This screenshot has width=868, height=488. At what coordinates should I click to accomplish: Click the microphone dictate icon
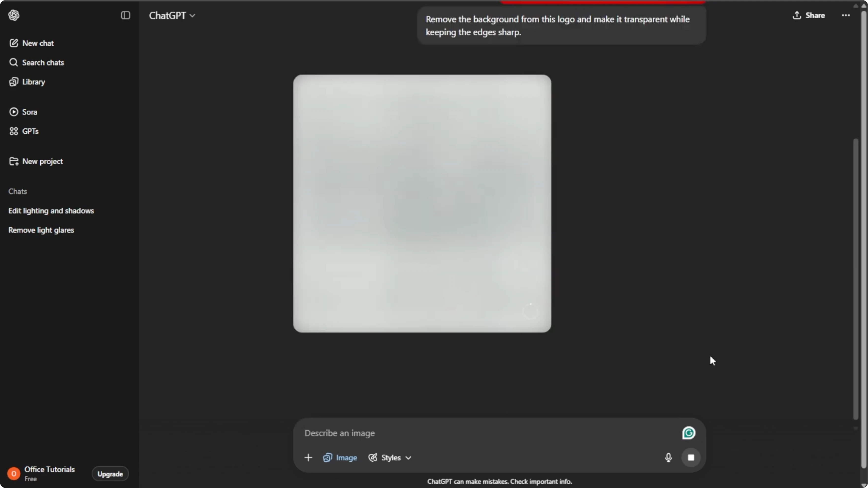669,457
